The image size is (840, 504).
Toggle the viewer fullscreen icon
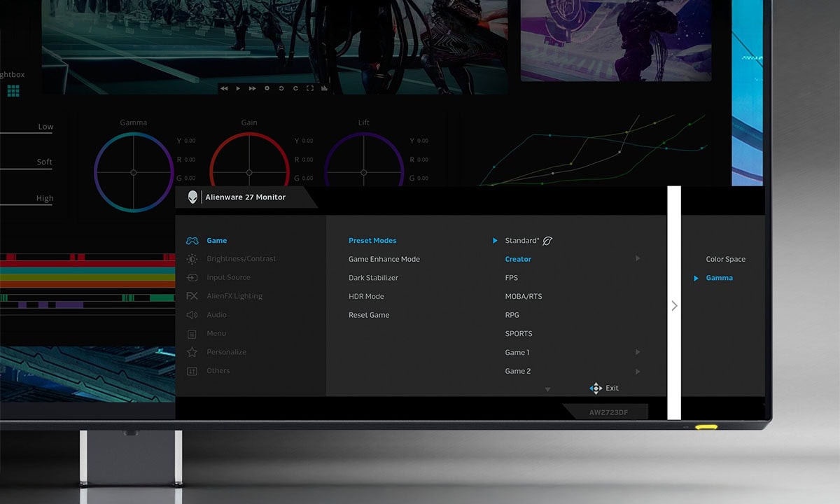click(x=310, y=88)
